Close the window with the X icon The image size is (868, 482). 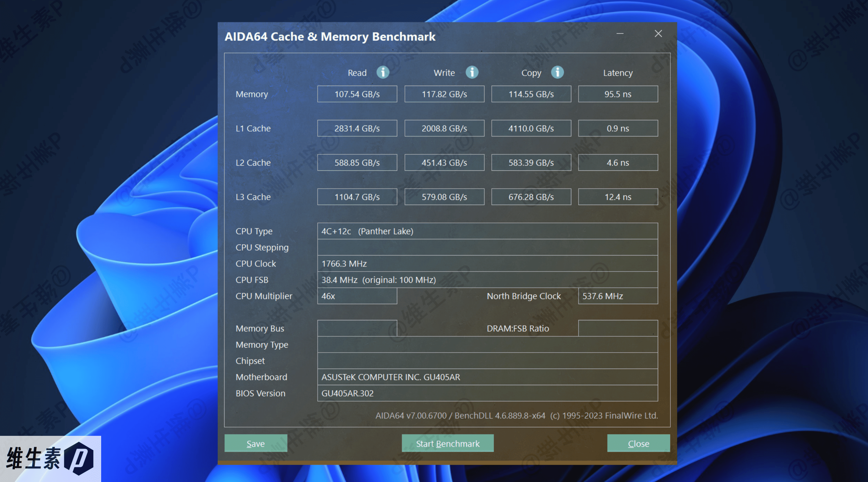[x=658, y=33]
